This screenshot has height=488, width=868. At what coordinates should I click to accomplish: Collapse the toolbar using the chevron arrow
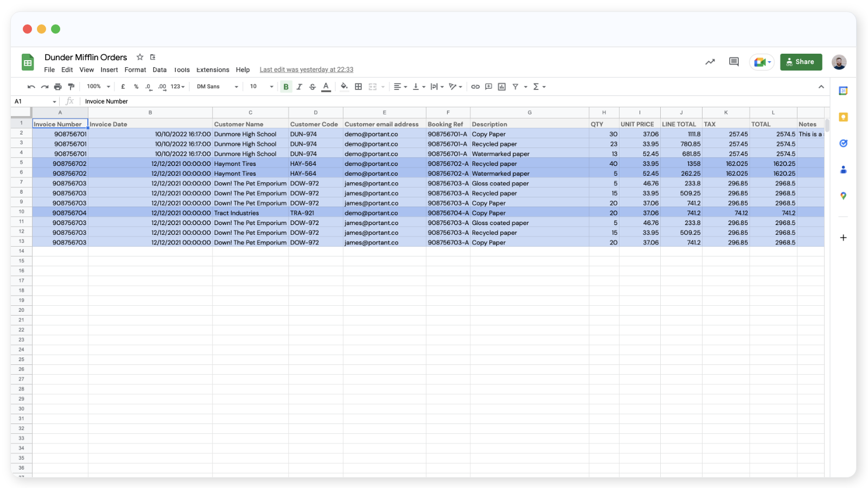(x=821, y=87)
